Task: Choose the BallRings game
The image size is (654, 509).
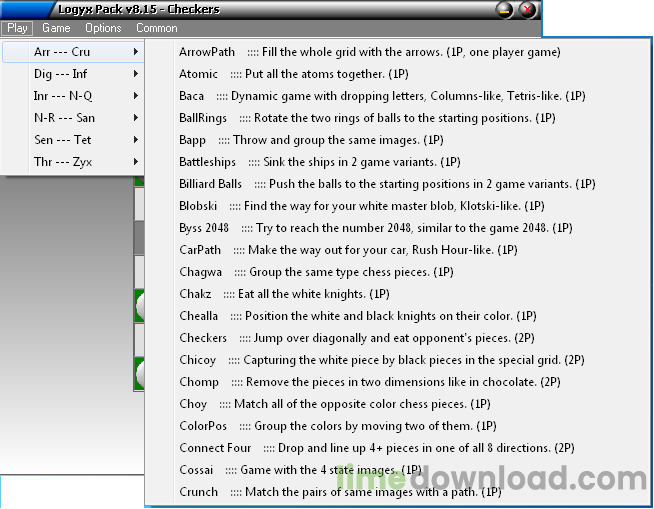Action: [398, 118]
